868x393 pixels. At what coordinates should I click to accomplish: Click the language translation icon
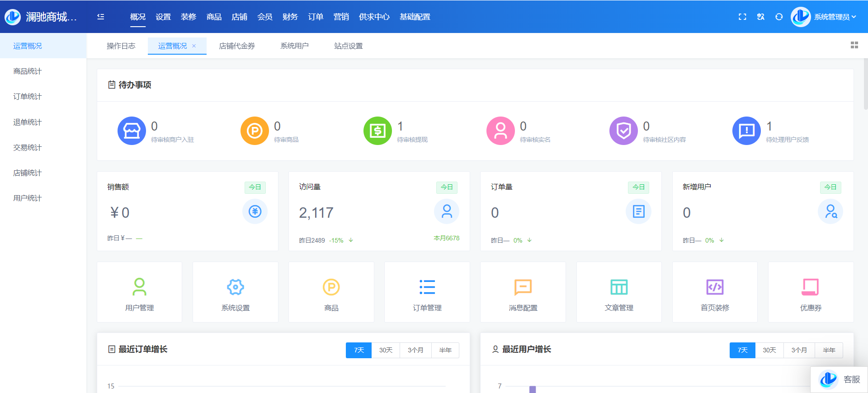761,17
